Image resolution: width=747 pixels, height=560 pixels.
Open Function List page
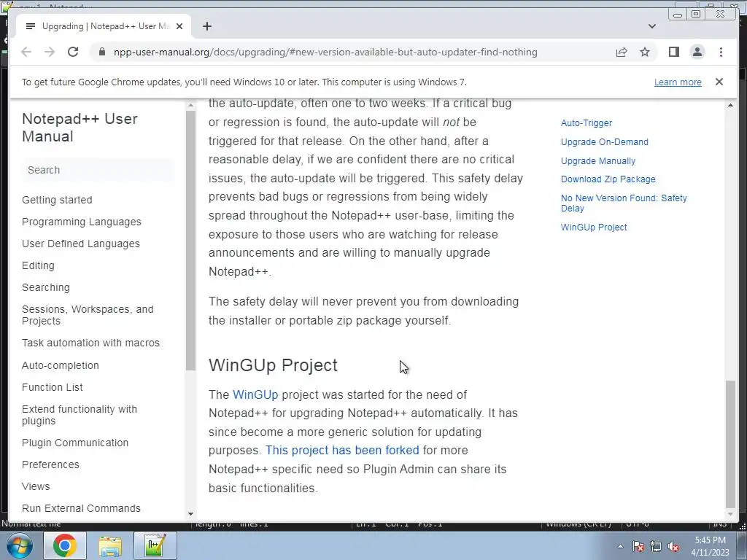(53, 387)
